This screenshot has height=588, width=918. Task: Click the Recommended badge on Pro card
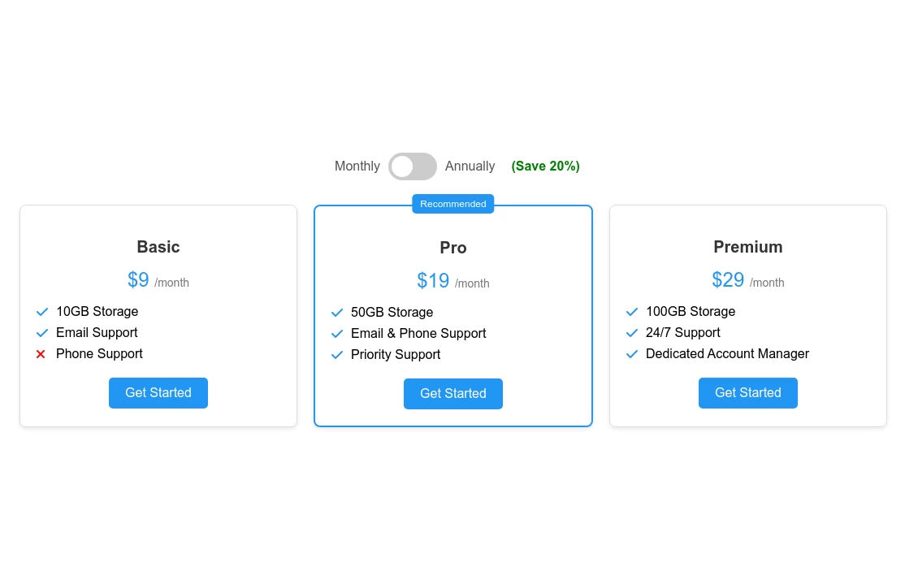(453, 204)
